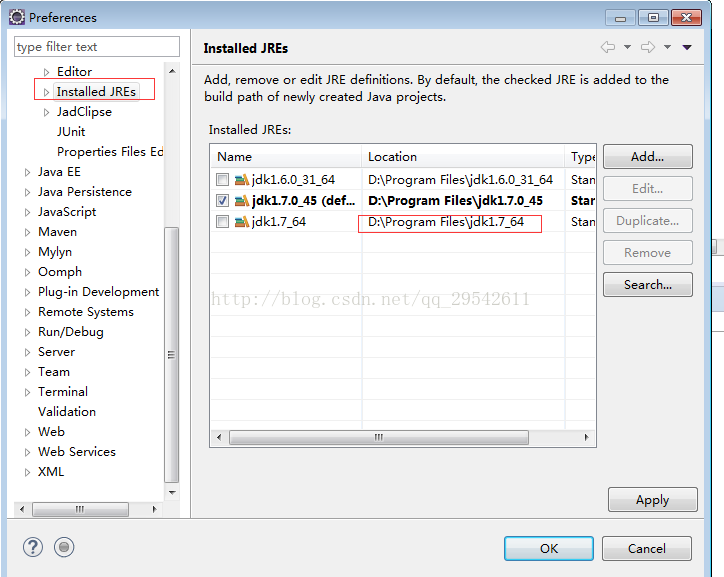724x577 pixels.
Task: Click the Add... button
Action: (647, 157)
